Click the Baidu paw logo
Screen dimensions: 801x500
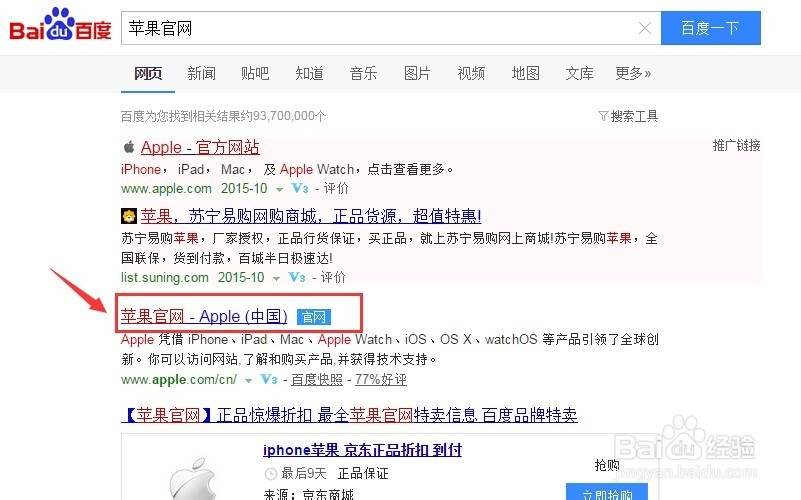tap(60, 25)
